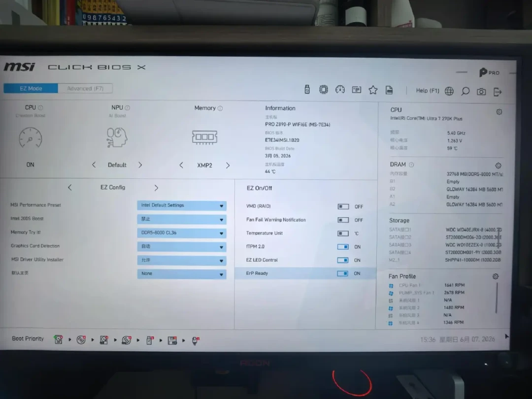The image size is (532, 399).
Task: Open Help (F1)
Action: coord(428,91)
